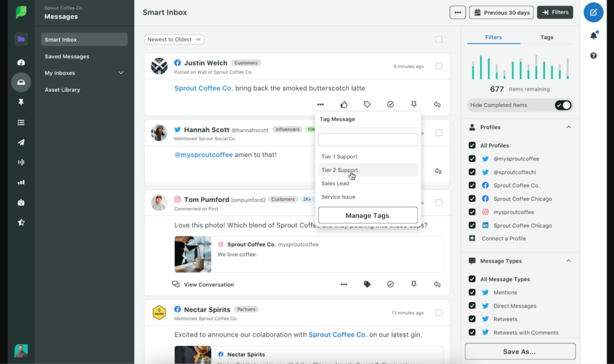The image size is (614, 364).
Task: Open the dashboard gauge sidebar icon
Action: click(x=21, y=62)
